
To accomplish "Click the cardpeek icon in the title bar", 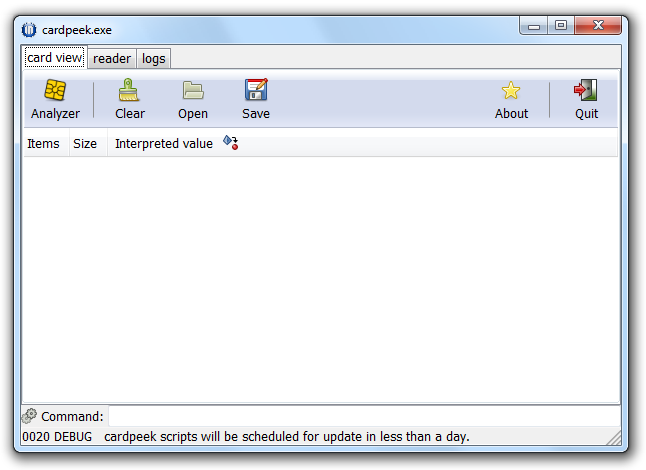I will [29, 29].
